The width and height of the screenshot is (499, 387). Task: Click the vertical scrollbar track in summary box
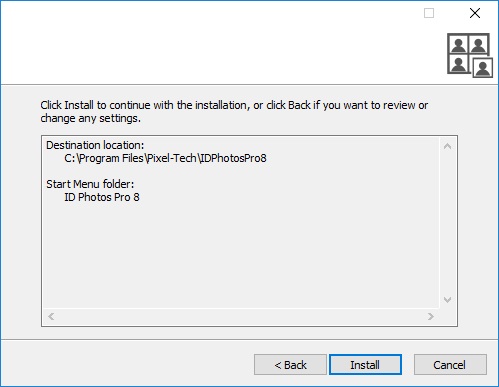pyautogui.click(x=448, y=223)
